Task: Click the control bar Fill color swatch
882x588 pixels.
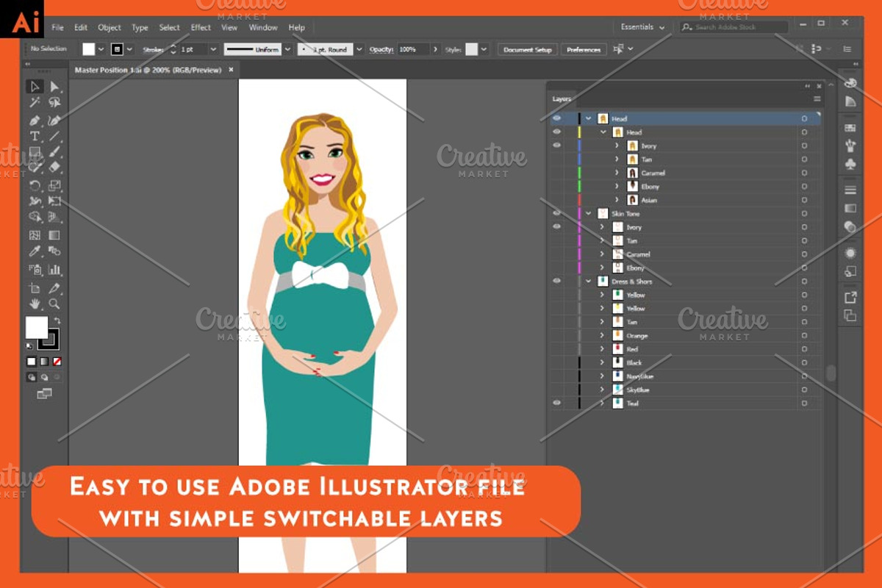Action: point(88,49)
